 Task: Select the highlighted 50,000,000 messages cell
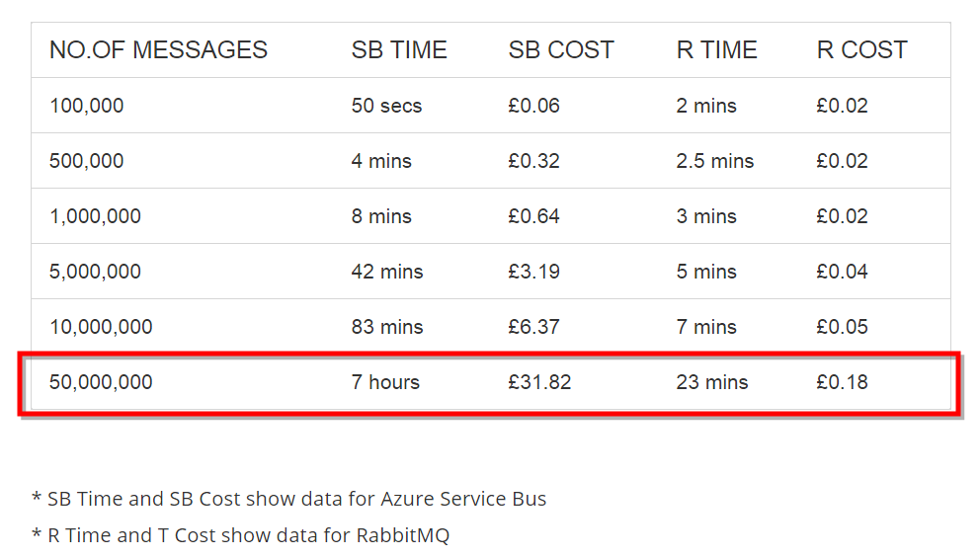[x=101, y=382]
